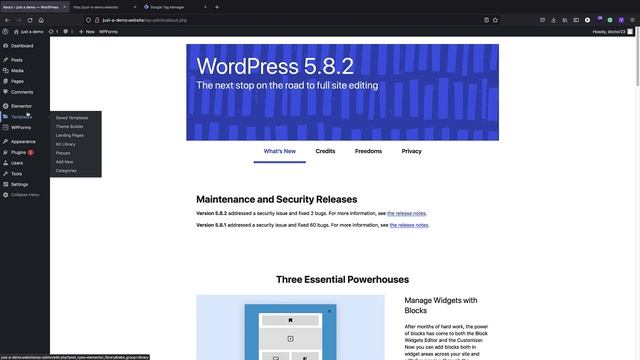
Task: Open the 'just a demo' site home icon
Action: pyautogui.click(x=16, y=31)
